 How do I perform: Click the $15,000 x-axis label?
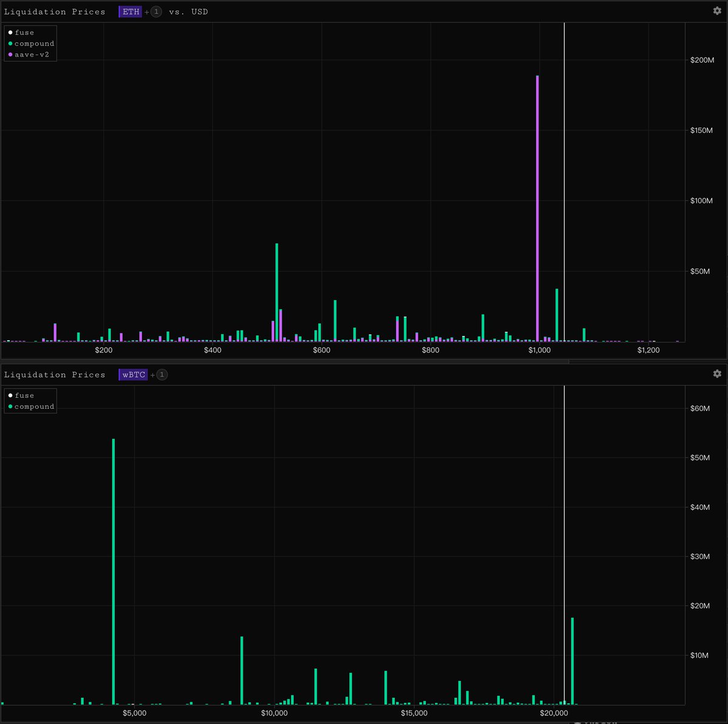414,713
